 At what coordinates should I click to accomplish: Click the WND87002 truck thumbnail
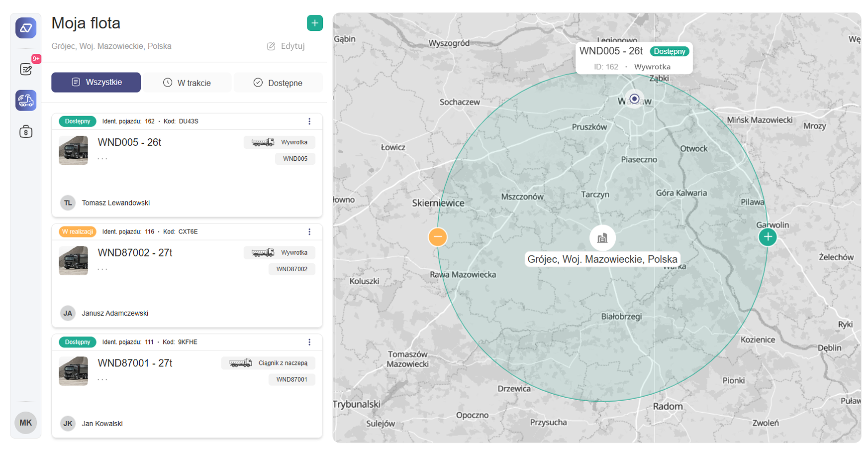pos(74,260)
